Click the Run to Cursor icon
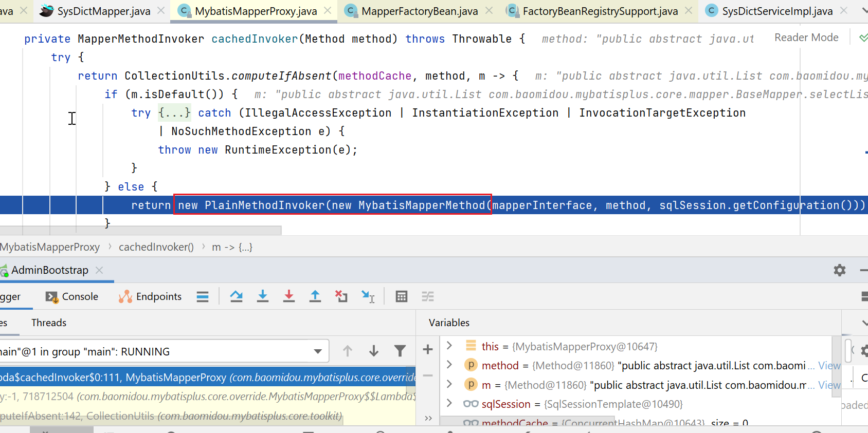This screenshot has height=433, width=868. 368,296
